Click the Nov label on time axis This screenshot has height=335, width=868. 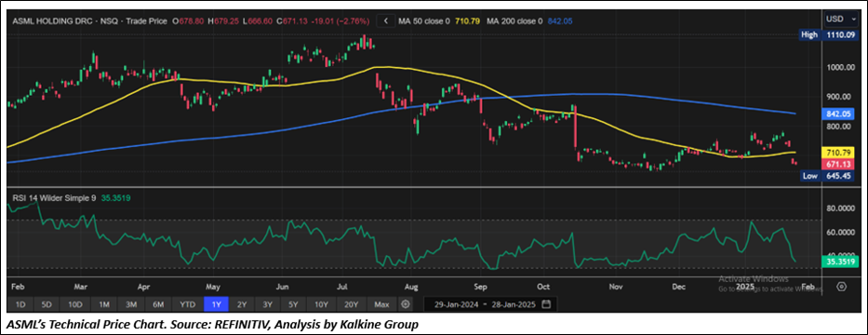(615, 287)
